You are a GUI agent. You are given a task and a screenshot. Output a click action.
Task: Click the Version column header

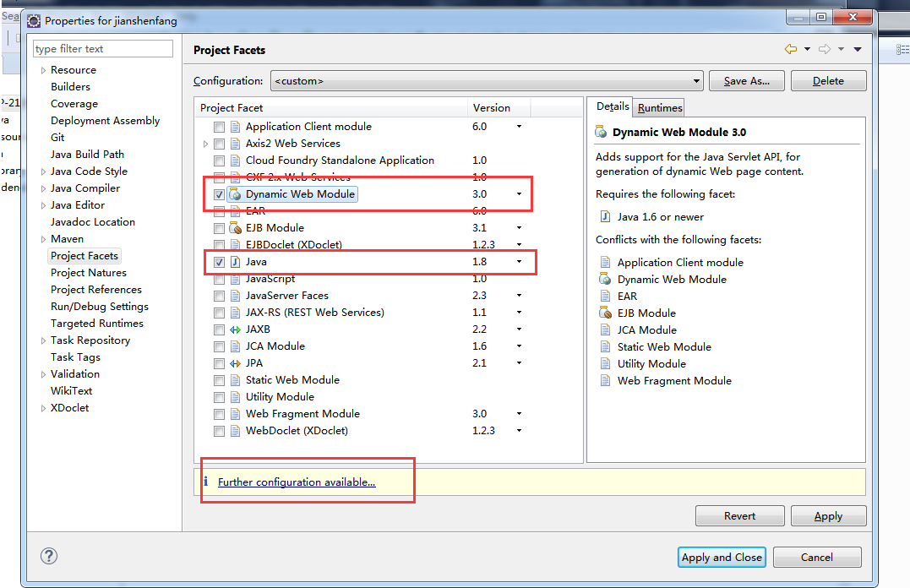(x=499, y=107)
